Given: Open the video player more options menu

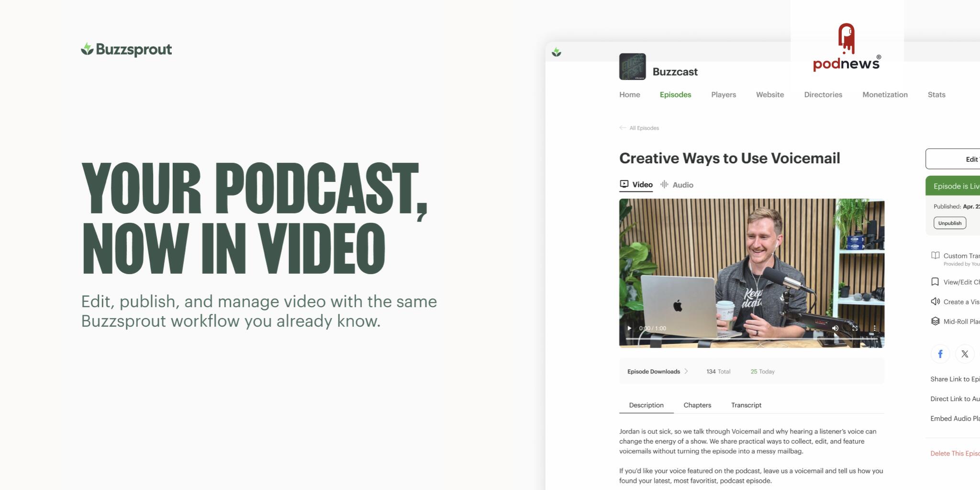Looking at the screenshot, I should (874, 328).
